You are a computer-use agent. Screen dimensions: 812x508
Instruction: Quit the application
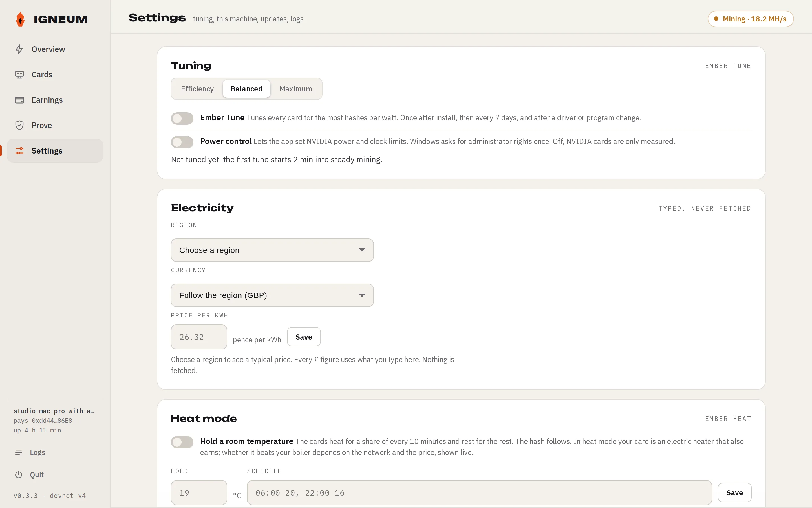coord(55,475)
